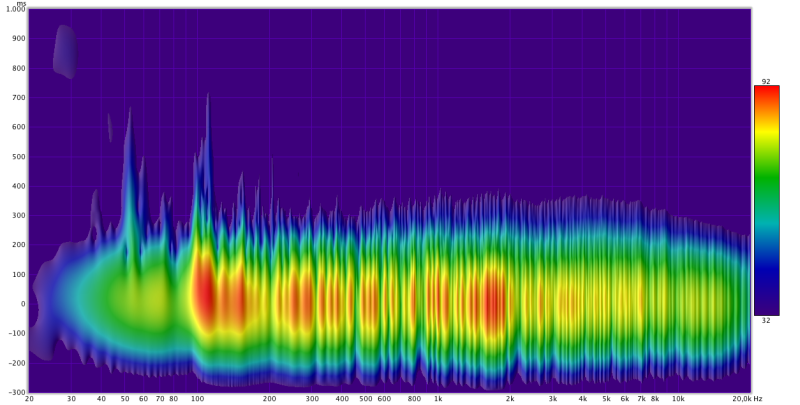The image size is (800, 405).
Task: Click the -100 label on time axis
Action: (17, 334)
